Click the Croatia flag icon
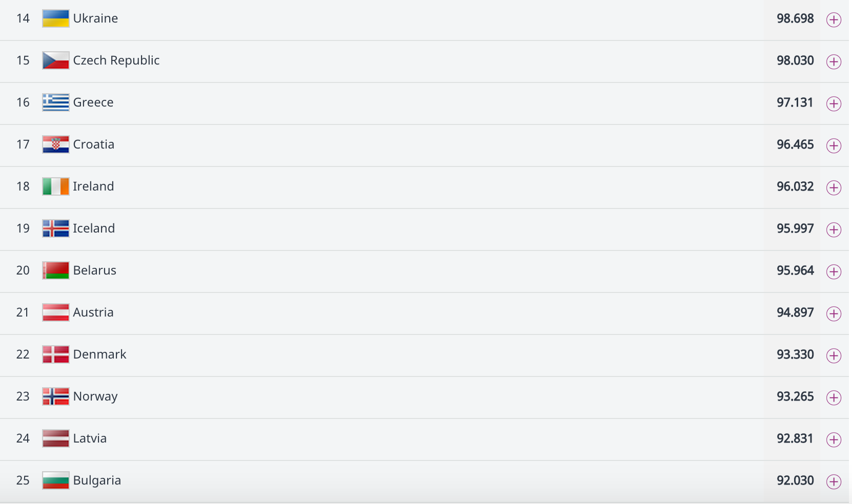Screen dimensions: 852x504 (x=56, y=144)
